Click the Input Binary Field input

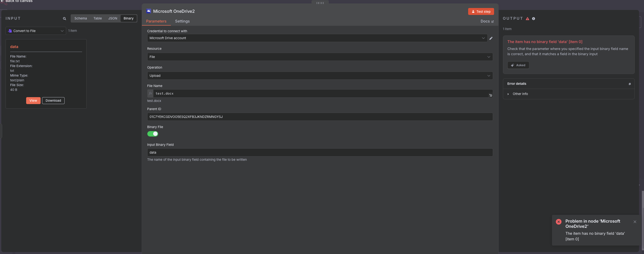click(x=320, y=153)
